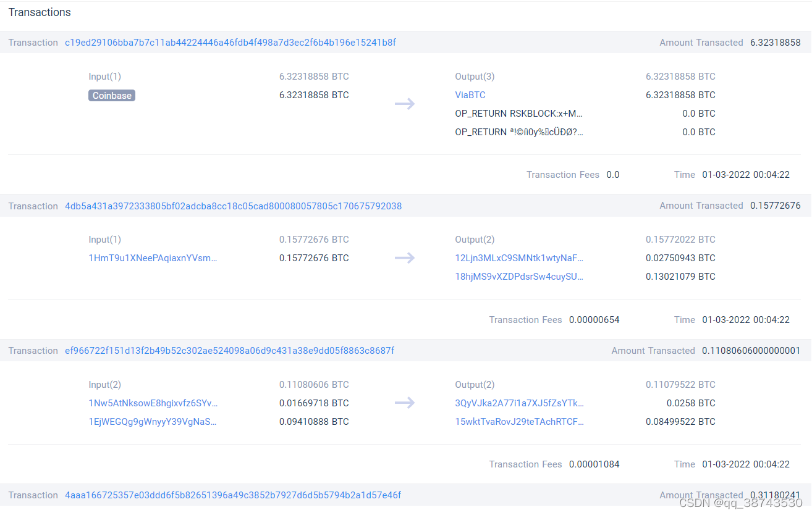Select input amount 0.09410888 BTC
The height and width of the screenshot is (515, 812).
[x=314, y=422]
